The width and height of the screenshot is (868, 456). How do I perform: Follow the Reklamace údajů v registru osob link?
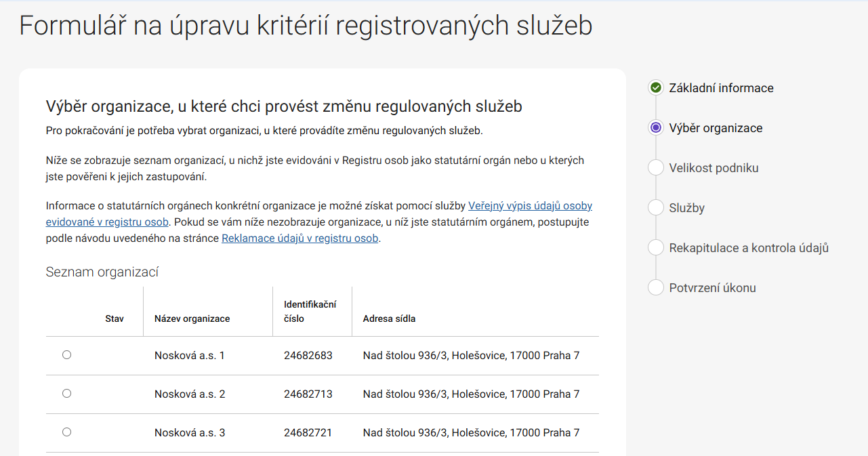[x=300, y=239]
